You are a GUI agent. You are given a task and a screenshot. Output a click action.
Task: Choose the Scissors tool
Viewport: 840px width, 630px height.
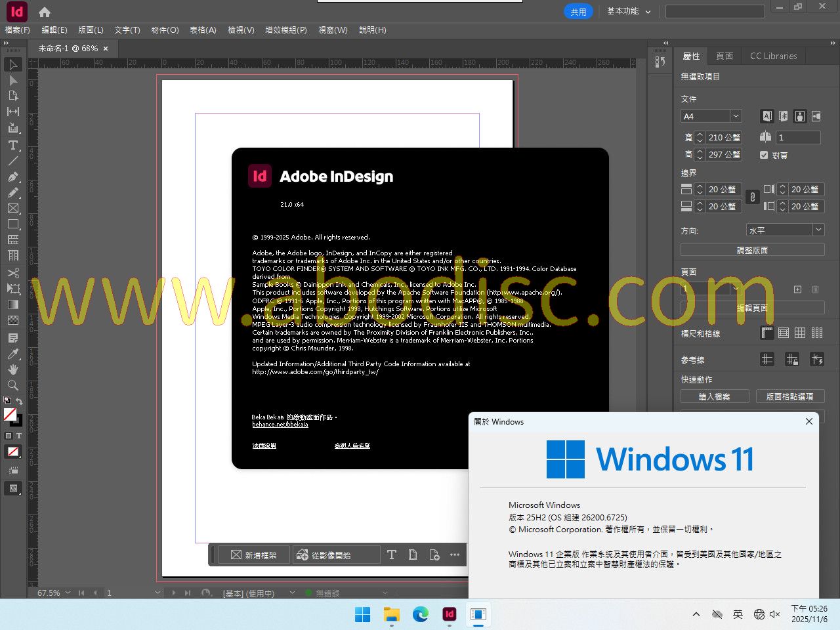(x=13, y=273)
